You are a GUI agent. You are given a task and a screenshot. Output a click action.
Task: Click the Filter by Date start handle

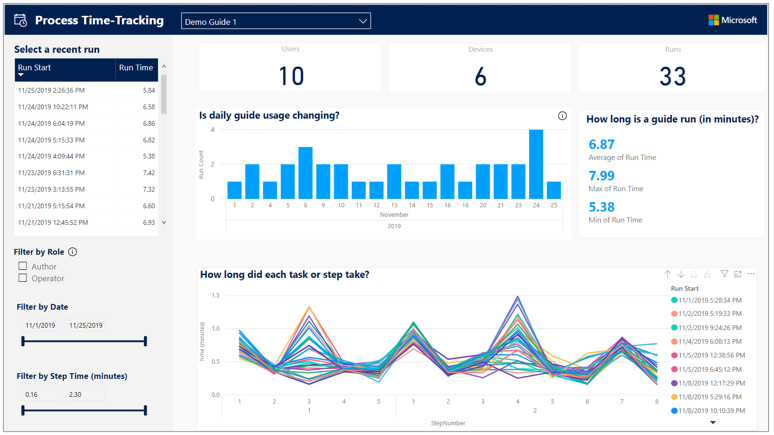23,341
